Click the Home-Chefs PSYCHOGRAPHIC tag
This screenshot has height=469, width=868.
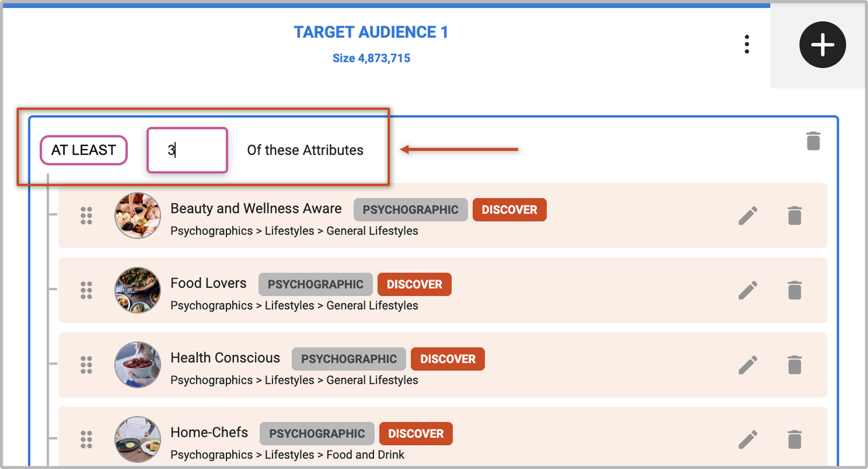(x=317, y=434)
